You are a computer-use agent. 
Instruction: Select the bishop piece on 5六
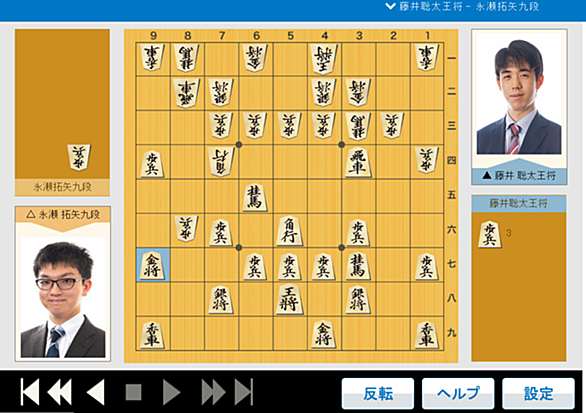[290, 231]
